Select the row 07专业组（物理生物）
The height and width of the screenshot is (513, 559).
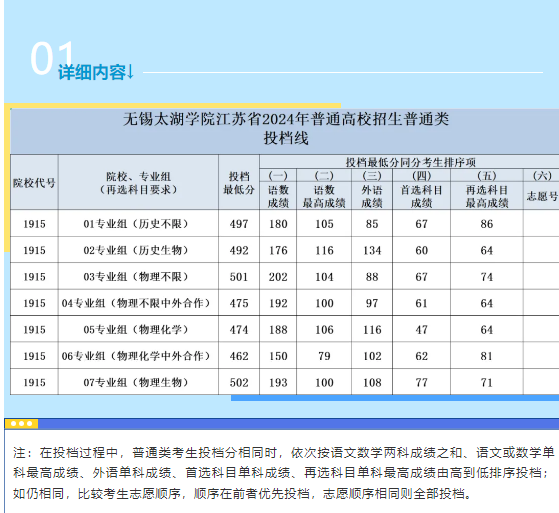click(284, 382)
